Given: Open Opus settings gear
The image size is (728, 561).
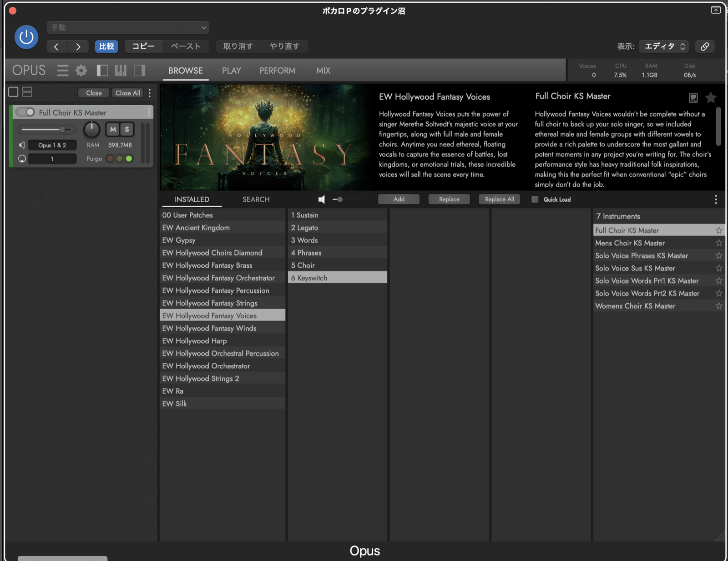Looking at the screenshot, I should click(81, 71).
